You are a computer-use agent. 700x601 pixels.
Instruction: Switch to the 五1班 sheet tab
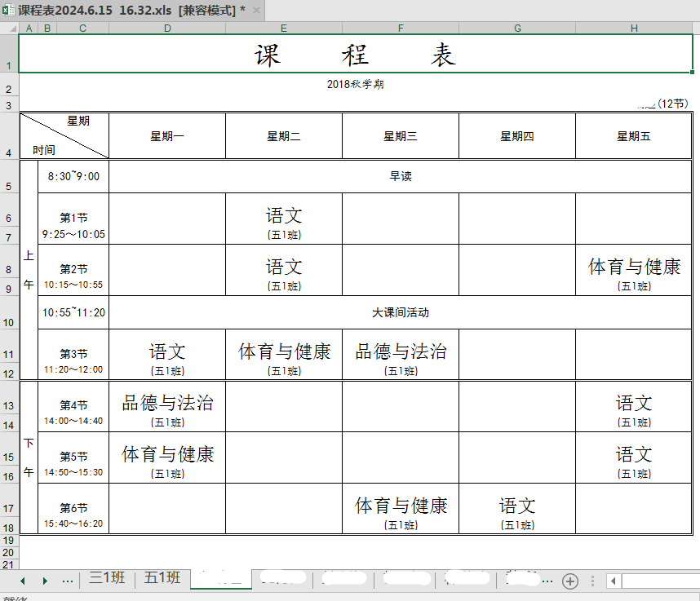pos(162,578)
